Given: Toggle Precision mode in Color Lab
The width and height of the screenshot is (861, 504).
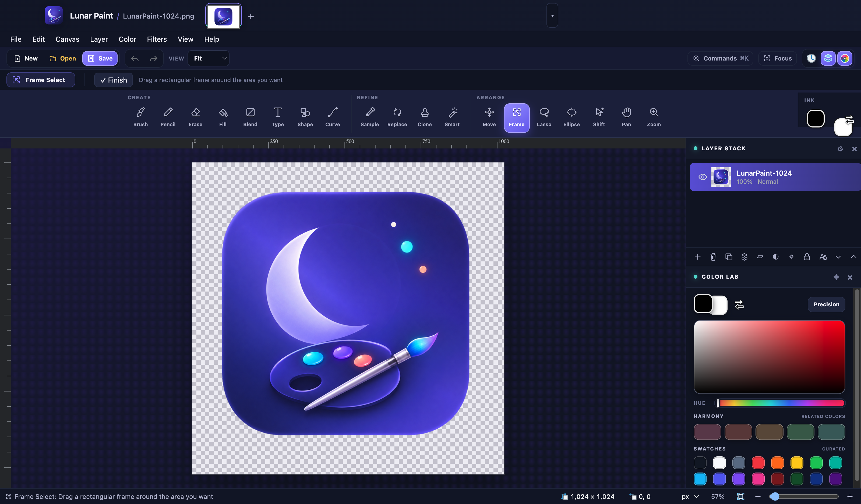Looking at the screenshot, I should point(826,304).
